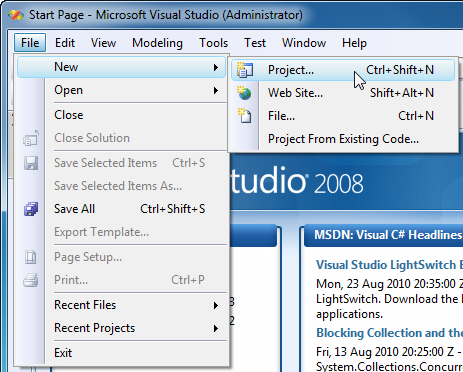Open the View menu

[x=103, y=43]
